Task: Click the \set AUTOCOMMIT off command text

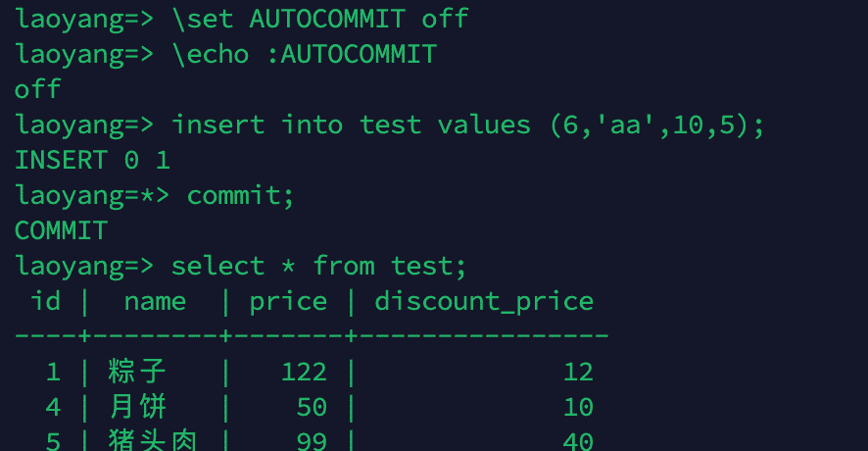Action: pyautogui.click(x=320, y=18)
